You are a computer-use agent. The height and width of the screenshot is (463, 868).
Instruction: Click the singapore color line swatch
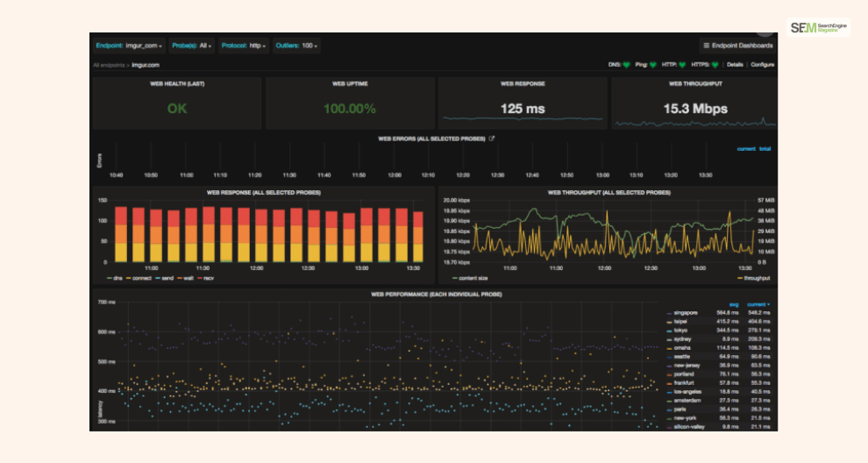(669, 313)
